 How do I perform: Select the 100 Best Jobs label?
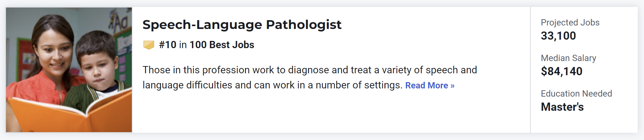coord(222,45)
